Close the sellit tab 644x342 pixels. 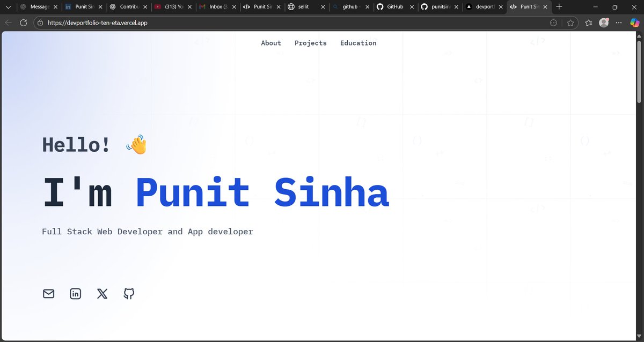coord(323,7)
